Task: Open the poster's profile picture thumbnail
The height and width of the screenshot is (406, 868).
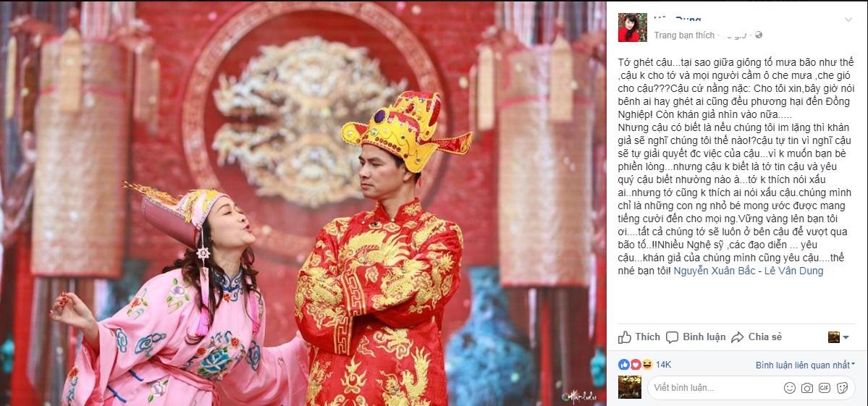Action: 632,27
